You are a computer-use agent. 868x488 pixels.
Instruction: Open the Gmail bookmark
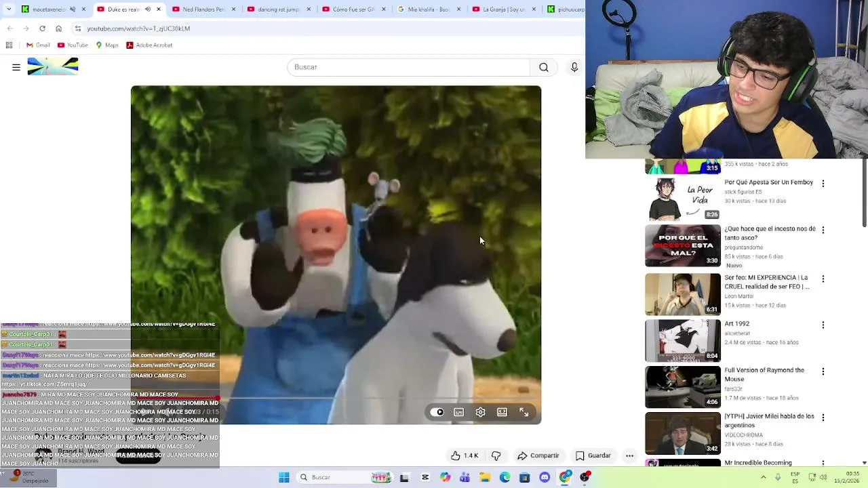click(38, 45)
